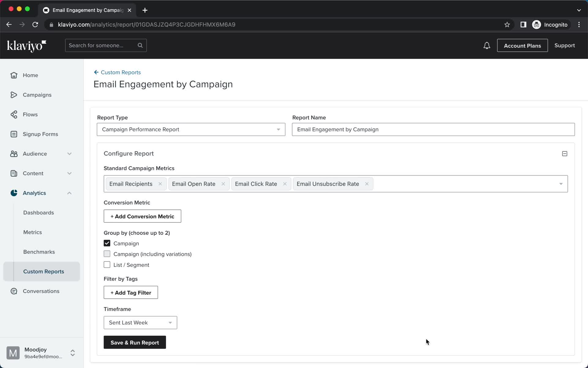This screenshot has width=588, height=368.
Task: Expand the Standard Campaign Metrics dropdown arrow
Action: [561, 184]
